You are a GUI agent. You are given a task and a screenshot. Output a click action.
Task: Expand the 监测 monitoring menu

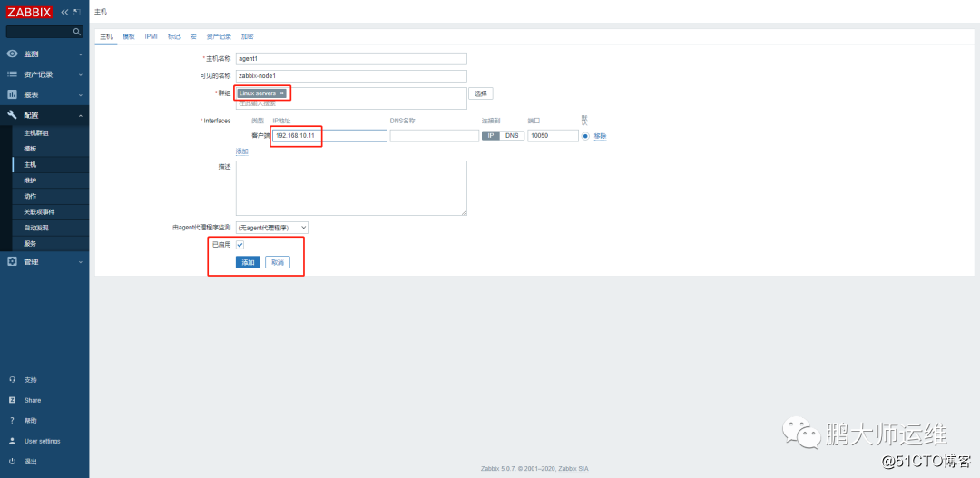44,54
